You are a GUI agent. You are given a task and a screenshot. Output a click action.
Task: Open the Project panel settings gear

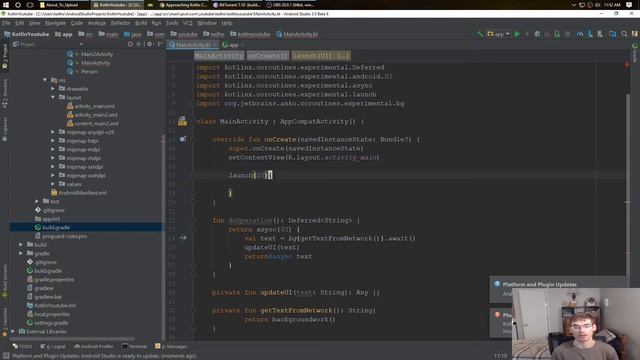pyautogui.click(x=149, y=44)
